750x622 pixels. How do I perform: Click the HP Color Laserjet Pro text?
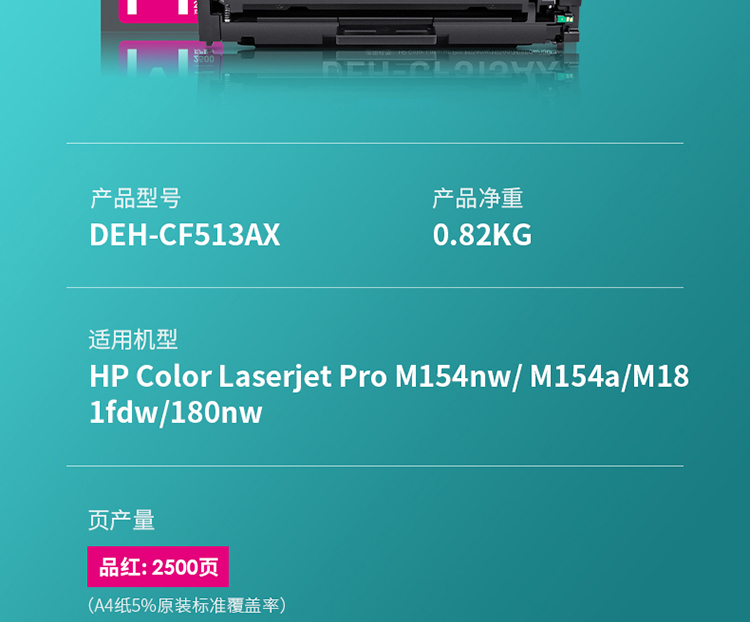pos(238,376)
